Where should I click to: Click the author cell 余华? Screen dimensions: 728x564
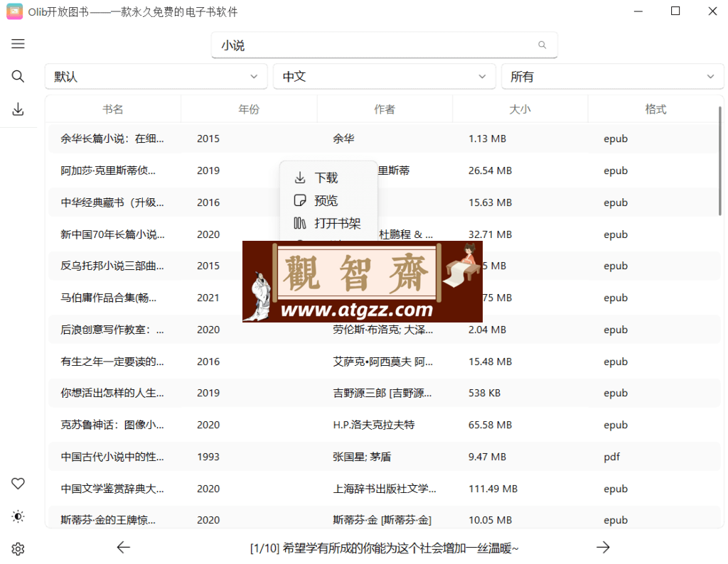pos(343,139)
